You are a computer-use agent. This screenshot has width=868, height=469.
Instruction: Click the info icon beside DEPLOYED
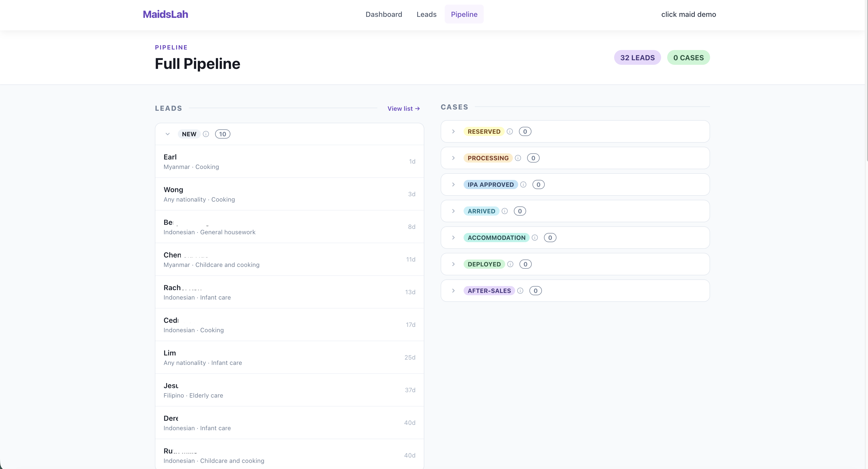[510, 264]
